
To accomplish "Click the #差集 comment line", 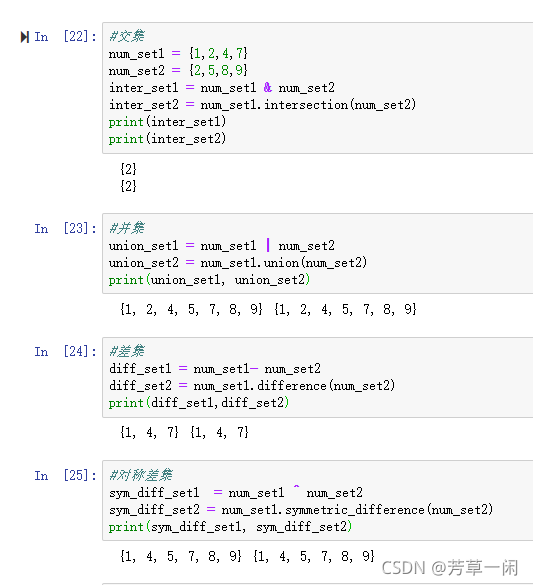I will [x=127, y=351].
